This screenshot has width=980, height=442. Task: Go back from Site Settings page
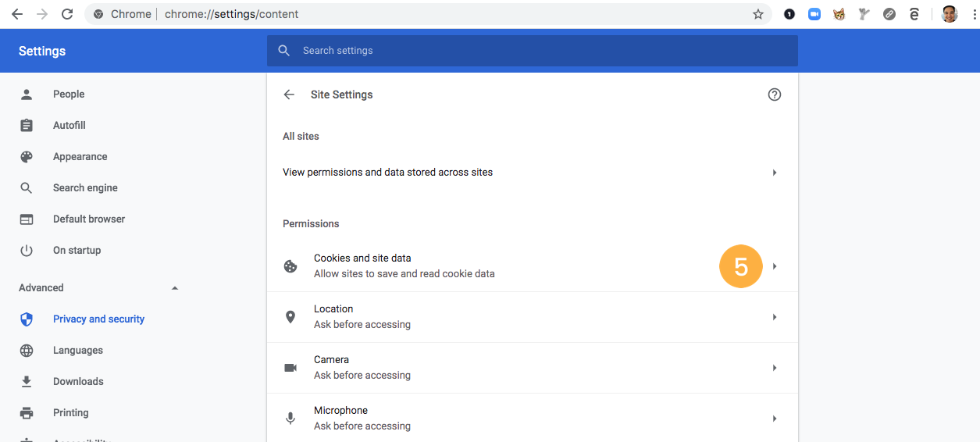coord(289,94)
